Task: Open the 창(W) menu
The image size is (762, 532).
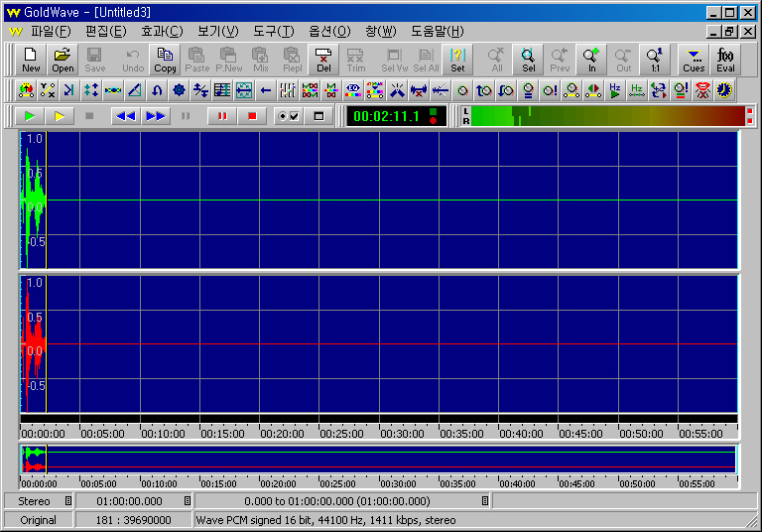Action: 381,32
